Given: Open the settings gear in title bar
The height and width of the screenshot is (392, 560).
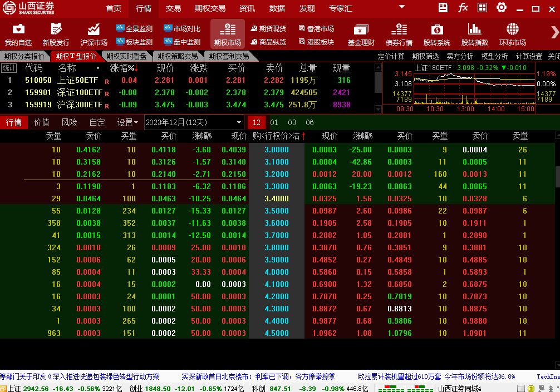Looking at the screenshot, I should coord(502,7).
